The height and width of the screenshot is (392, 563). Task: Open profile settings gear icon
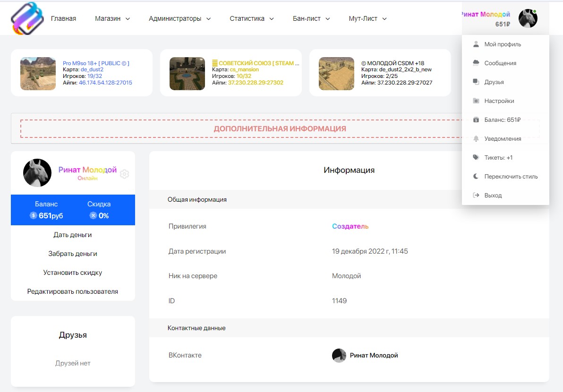[124, 174]
